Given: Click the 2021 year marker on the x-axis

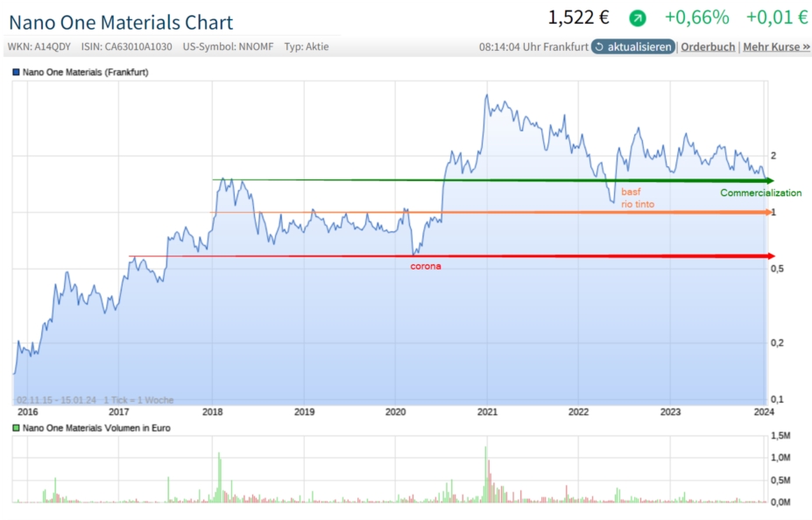Looking at the screenshot, I should (x=487, y=411).
